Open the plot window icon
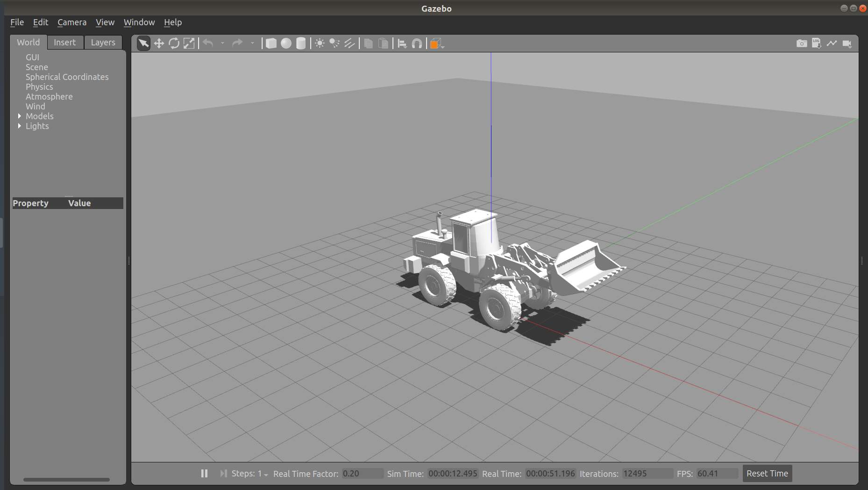Viewport: 868px width, 490px height. click(x=832, y=43)
